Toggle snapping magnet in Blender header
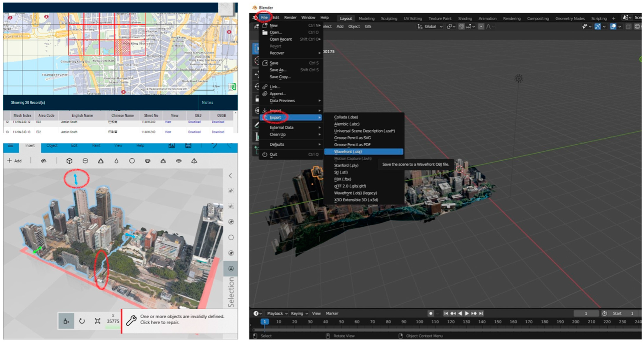 [x=461, y=27]
